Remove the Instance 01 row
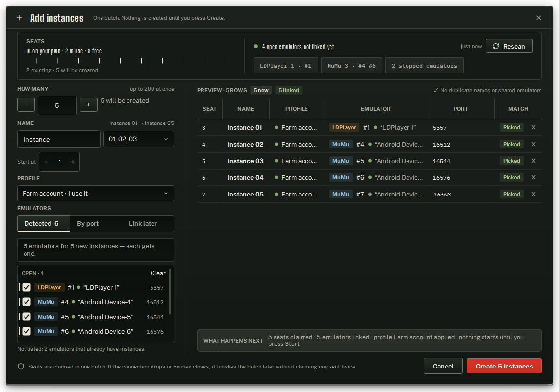Image resolution: width=559 pixels, height=392 pixels. point(534,127)
